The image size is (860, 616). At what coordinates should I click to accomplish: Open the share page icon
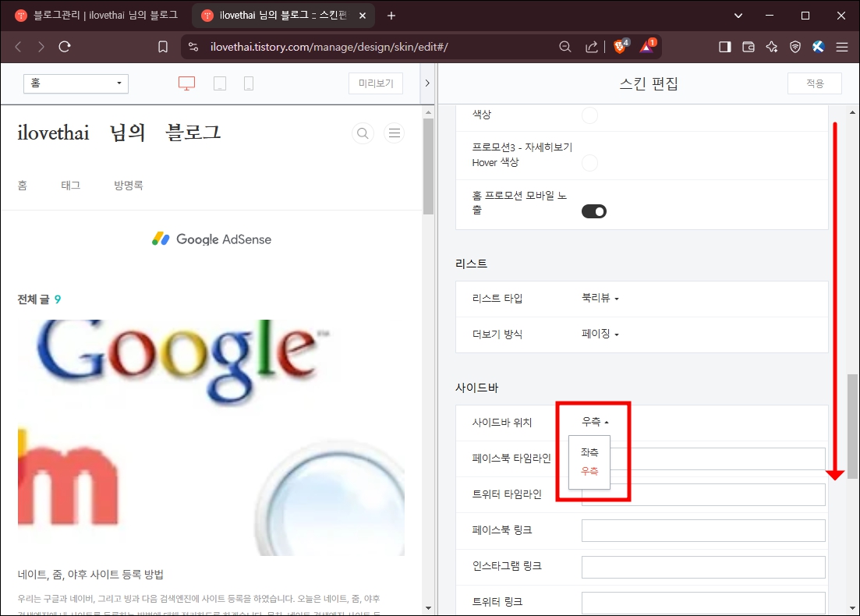(591, 47)
